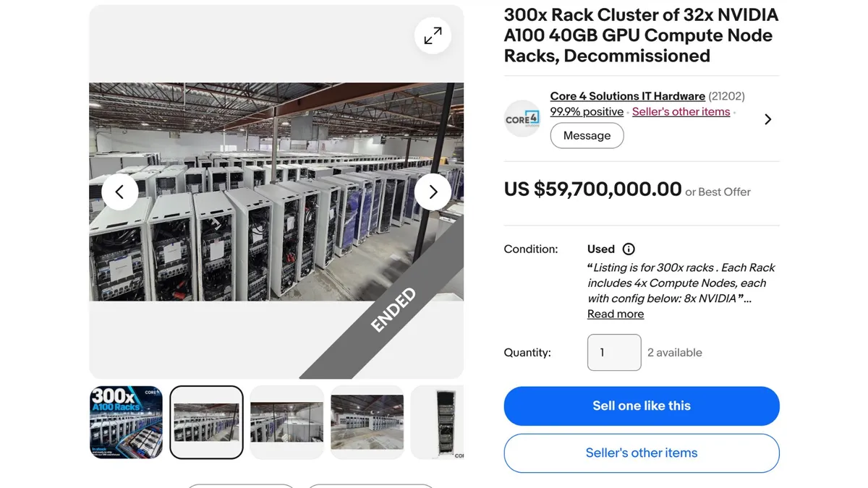Pick the fourth thumbnail of rack rows
This screenshot has height=488, width=868.
pyautogui.click(x=367, y=422)
